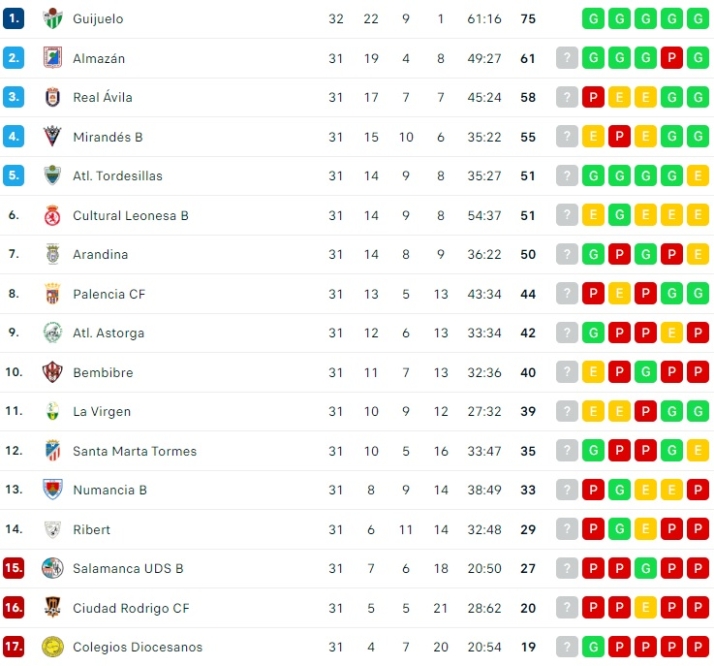Click the Palencia CF club badge
714x666 pixels.
[52, 294]
